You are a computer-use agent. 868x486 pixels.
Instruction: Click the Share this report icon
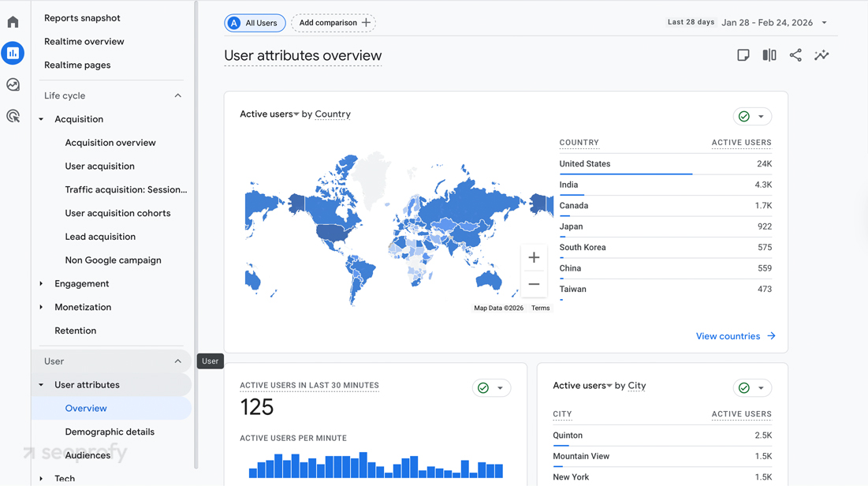(795, 55)
